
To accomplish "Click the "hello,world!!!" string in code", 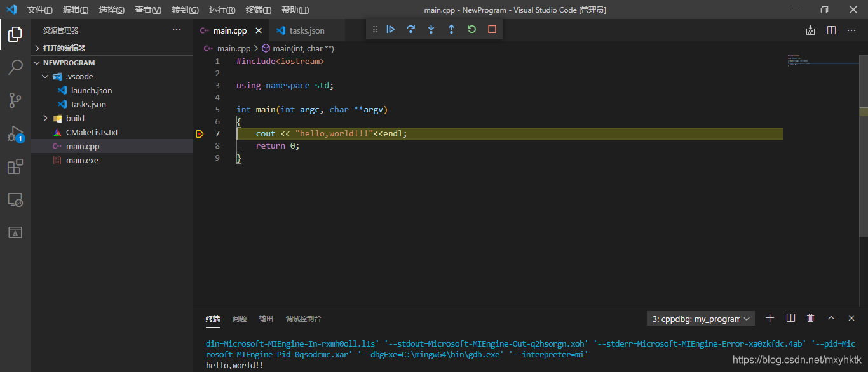I will 334,133.
